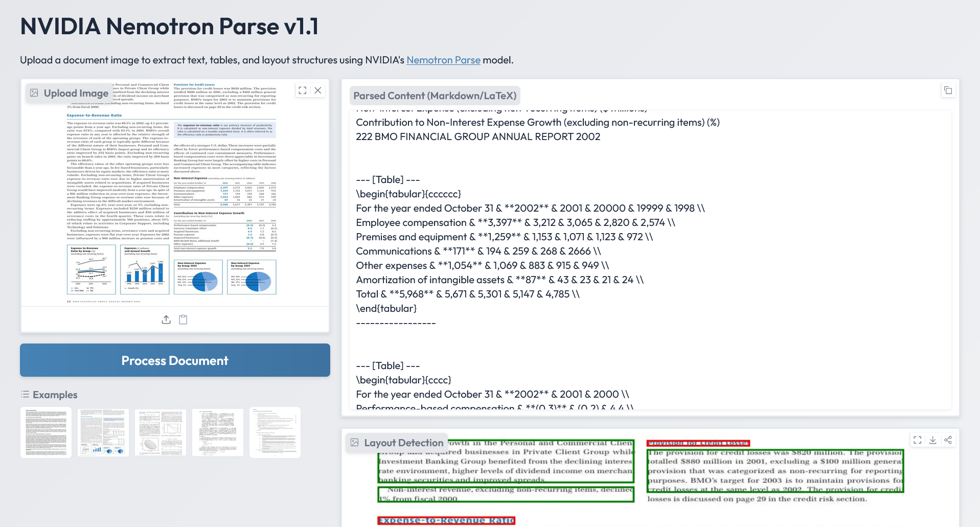
Task: Click paste from clipboard icon
Action: click(x=183, y=319)
